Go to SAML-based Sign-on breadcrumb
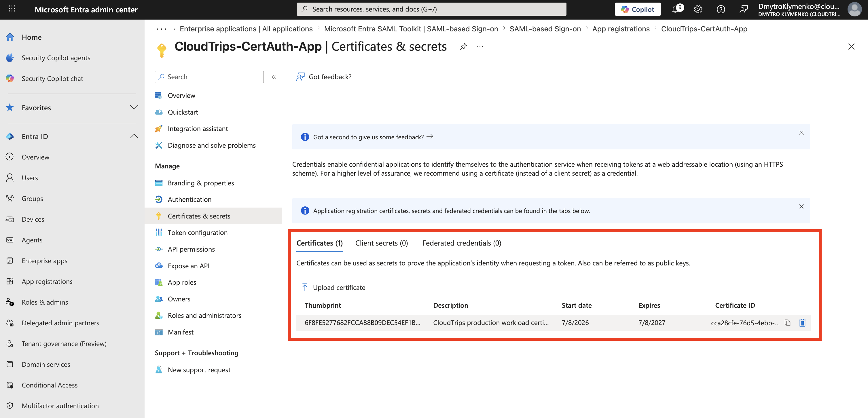The height and width of the screenshot is (418, 868). (545, 29)
